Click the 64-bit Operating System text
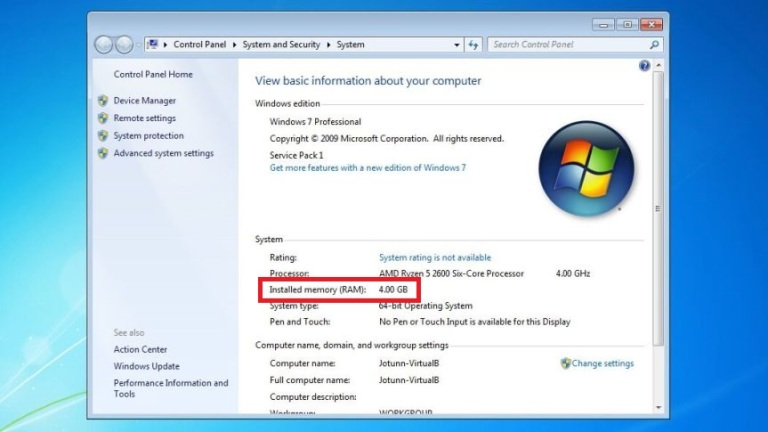Viewport: 768px width, 432px height. (x=426, y=306)
